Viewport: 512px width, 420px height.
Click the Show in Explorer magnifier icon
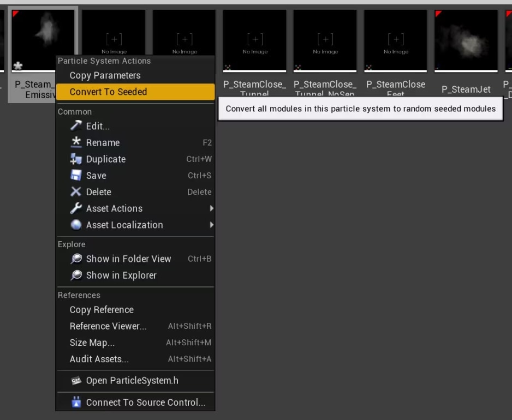76,275
